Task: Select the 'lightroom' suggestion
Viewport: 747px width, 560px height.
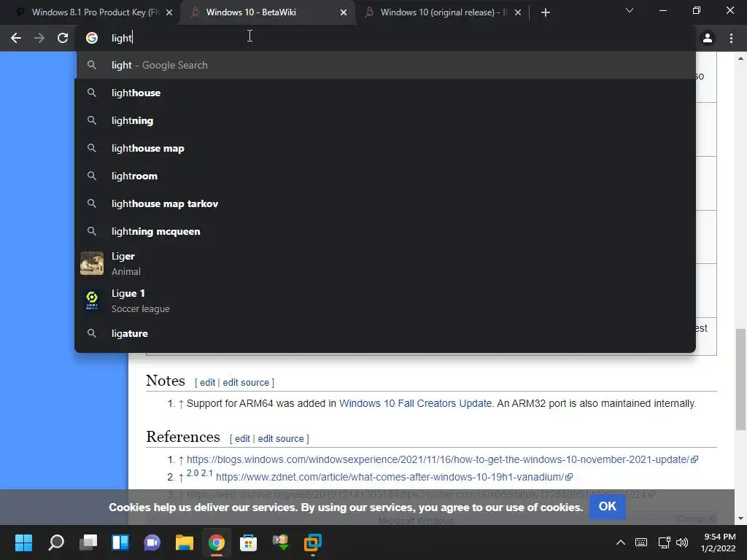Action: coord(385,176)
